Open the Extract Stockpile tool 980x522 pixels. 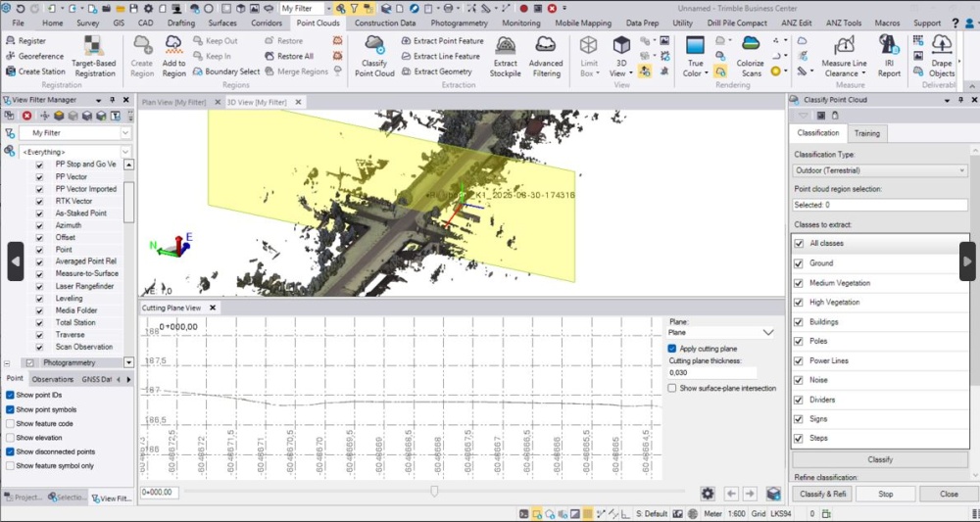(x=505, y=46)
